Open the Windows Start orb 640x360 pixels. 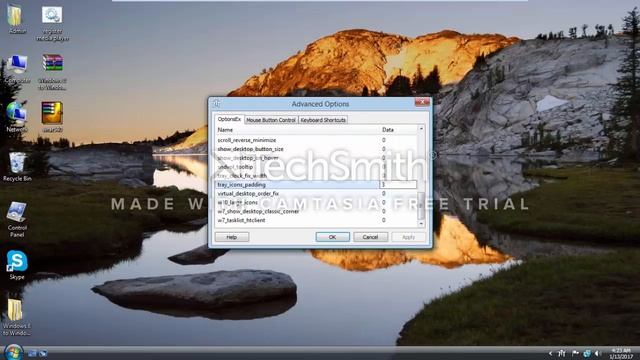[13, 352]
